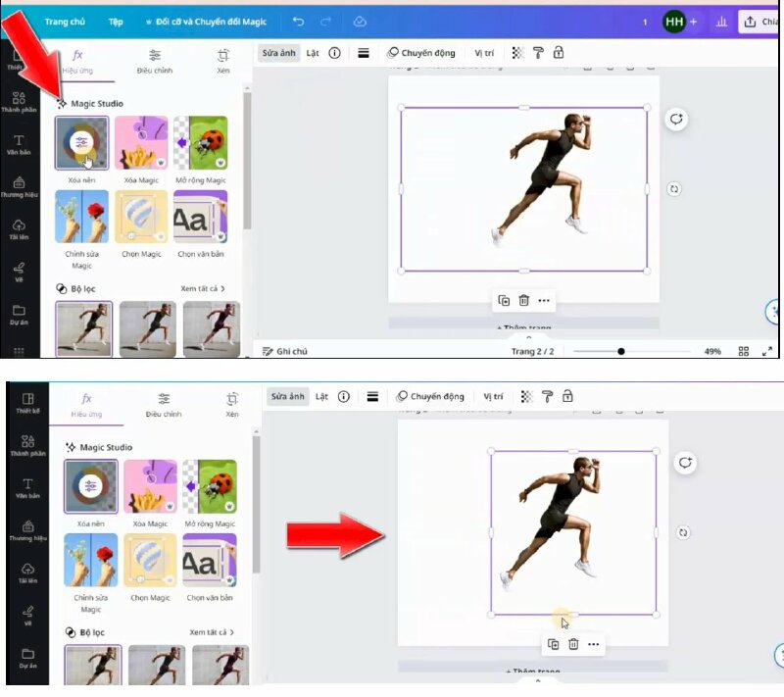The image size is (784, 697).
Task: Click the plus icon next to HH avatar
Action: click(694, 21)
